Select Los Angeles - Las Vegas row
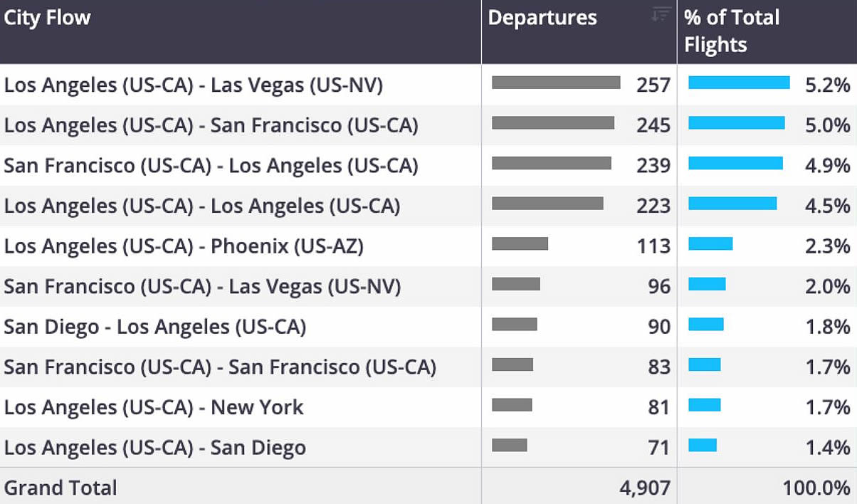The image size is (857, 504). (x=194, y=85)
